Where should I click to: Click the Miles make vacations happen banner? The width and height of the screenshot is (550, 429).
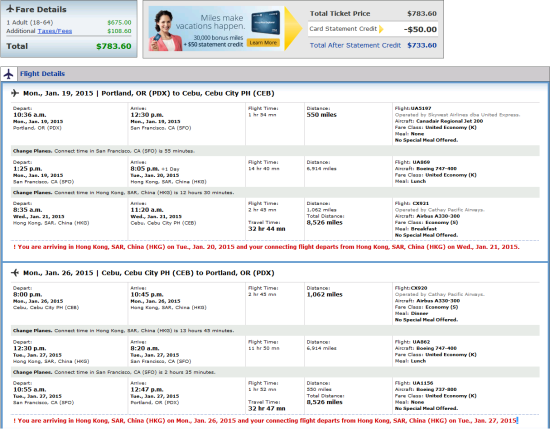click(216, 29)
